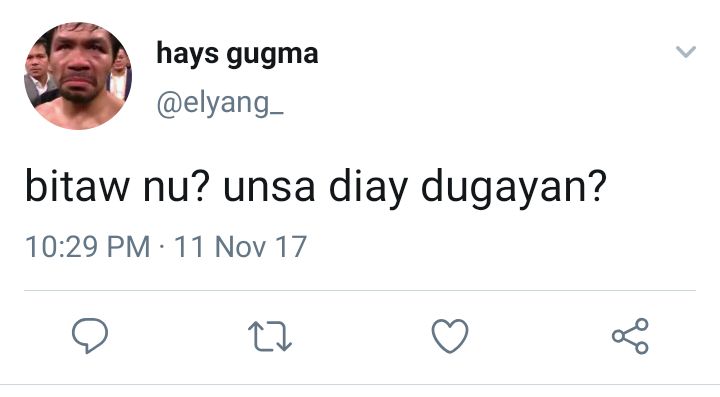View the avatar photo beside hays gugma
Image resolution: width=720 pixels, height=397 pixels.
pos(78,76)
